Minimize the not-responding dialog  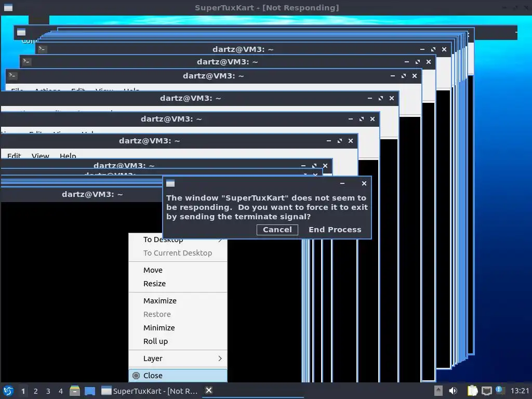[x=342, y=183]
